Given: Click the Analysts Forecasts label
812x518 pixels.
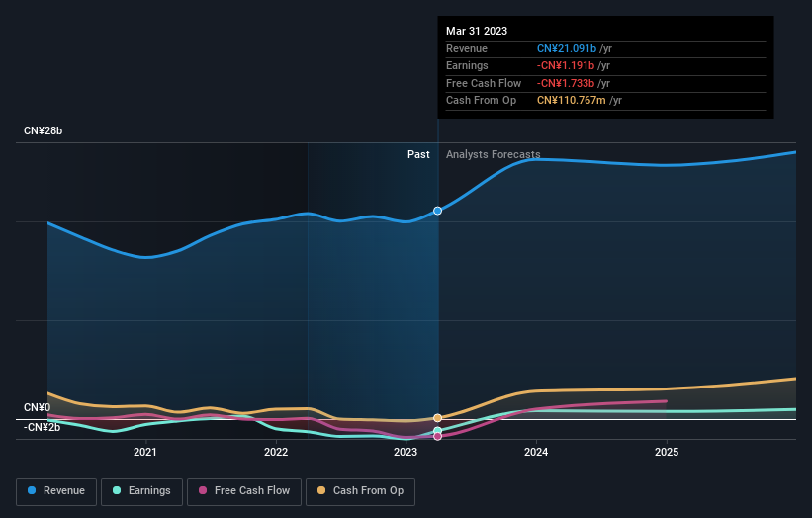Looking at the screenshot, I should [493, 155].
